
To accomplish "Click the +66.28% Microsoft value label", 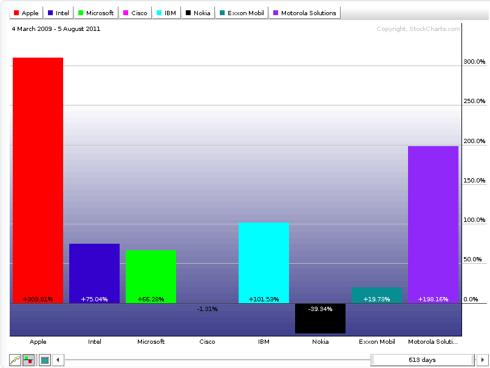I will [x=151, y=299].
